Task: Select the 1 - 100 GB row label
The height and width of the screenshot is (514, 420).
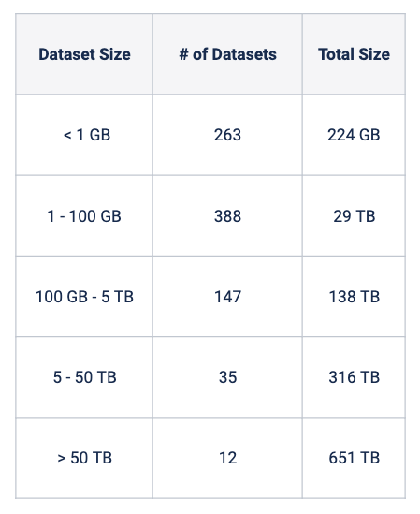Action: click(x=84, y=215)
